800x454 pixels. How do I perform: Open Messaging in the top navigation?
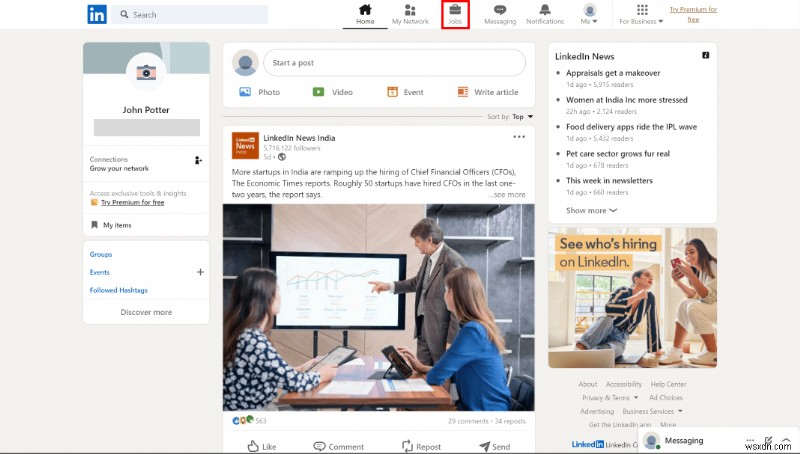click(x=500, y=14)
